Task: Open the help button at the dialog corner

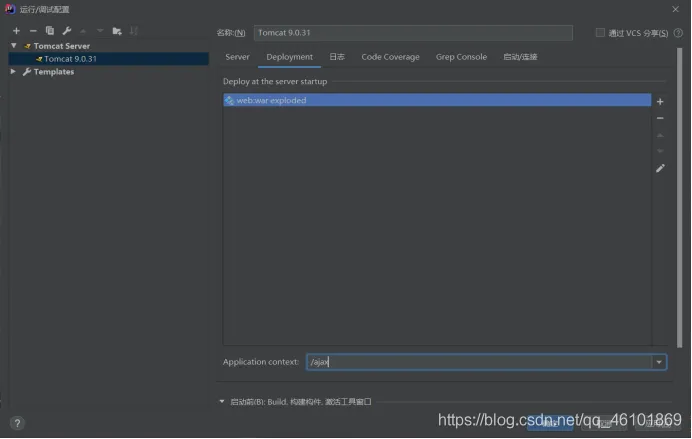Action: pyautogui.click(x=17, y=423)
